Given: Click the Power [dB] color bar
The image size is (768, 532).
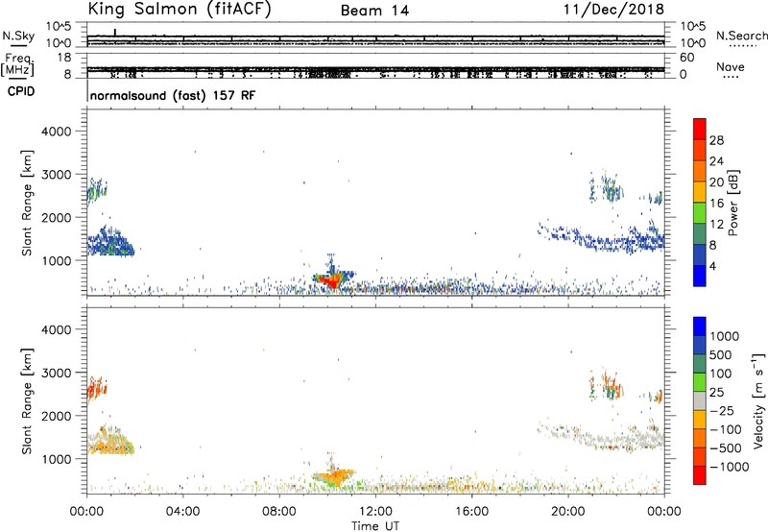Looking at the screenshot, I should [x=700, y=203].
